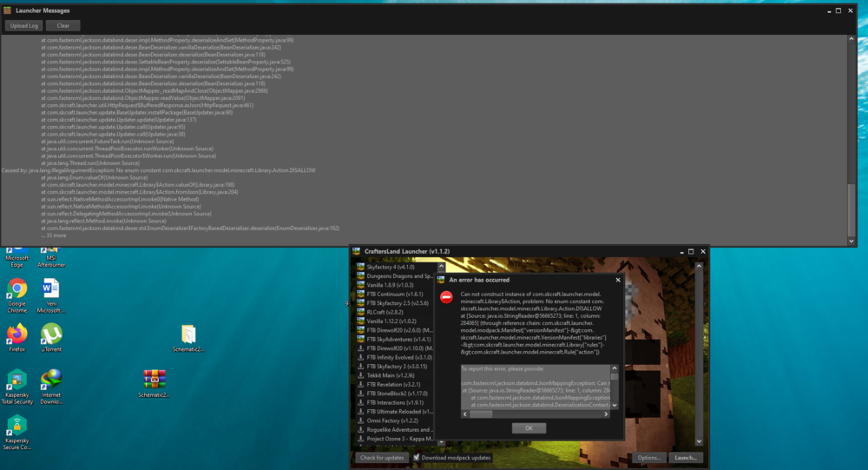Open the Schematic2 WinRAR archive

[x=155, y=381]
